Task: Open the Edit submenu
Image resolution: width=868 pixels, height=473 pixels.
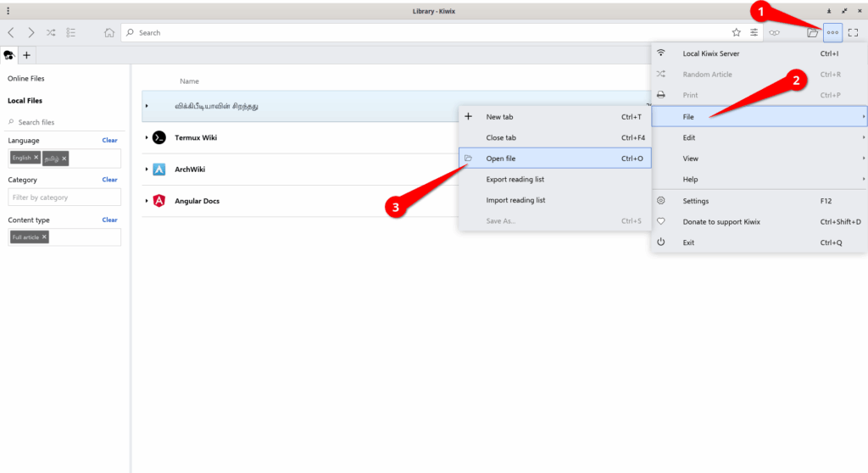Action: [x=759, y=137]
